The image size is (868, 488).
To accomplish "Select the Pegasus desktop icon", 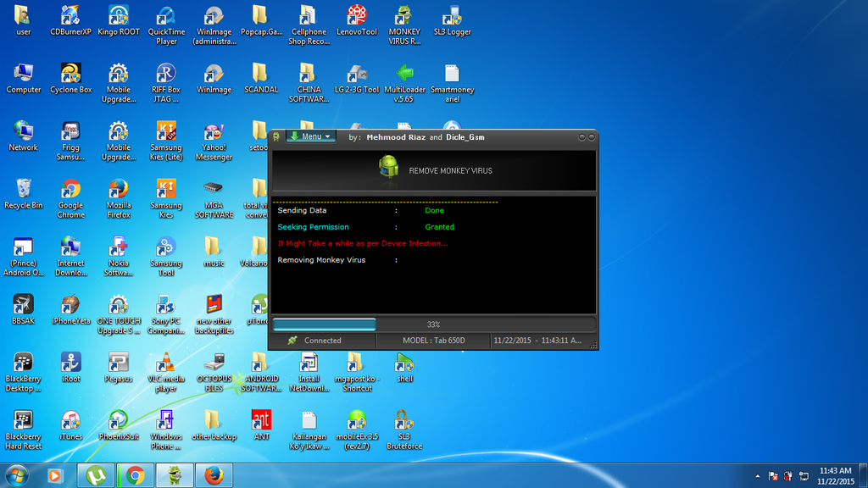I will [119, 368].
